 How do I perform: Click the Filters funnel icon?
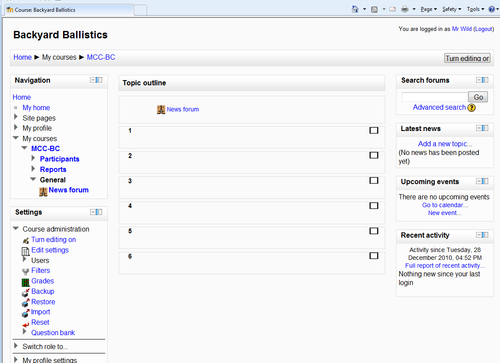(26, 272)
